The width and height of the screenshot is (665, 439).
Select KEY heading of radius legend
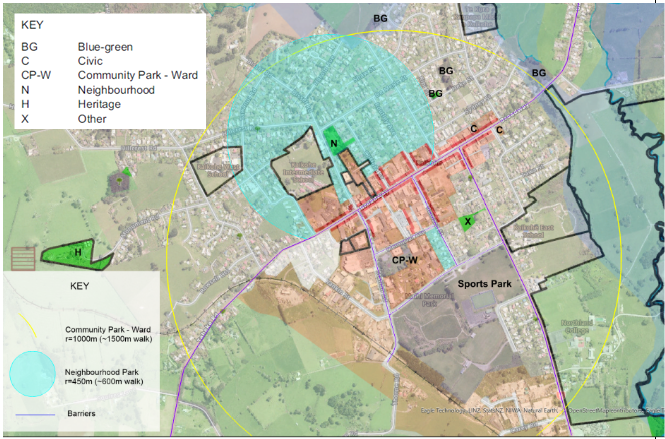80,286
